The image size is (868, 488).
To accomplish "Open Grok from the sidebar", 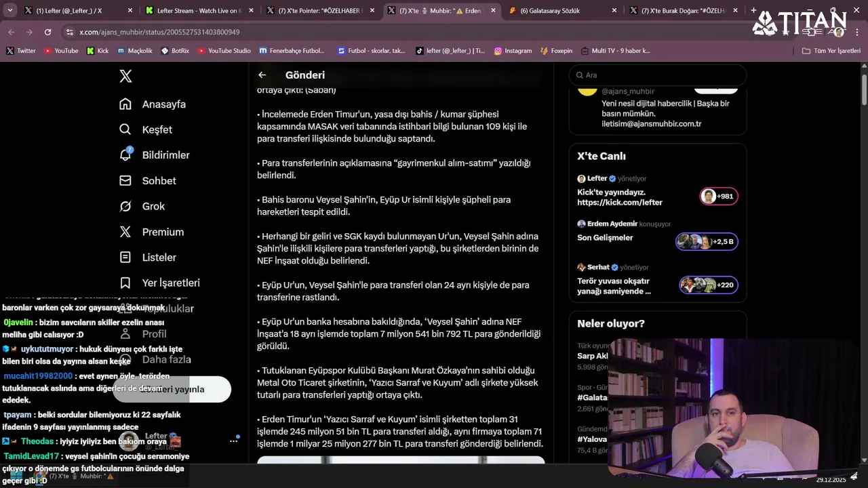I will click(x=142, y=206).
